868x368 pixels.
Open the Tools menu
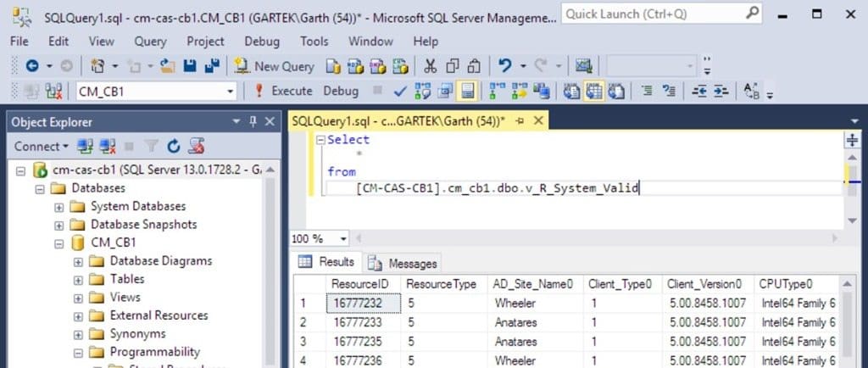click(314, 42)
